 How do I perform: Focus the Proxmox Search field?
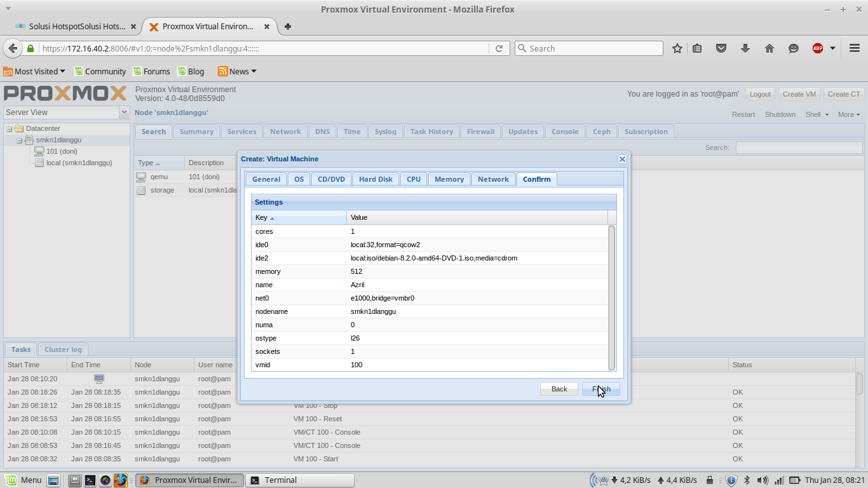(x=799, y=147)
